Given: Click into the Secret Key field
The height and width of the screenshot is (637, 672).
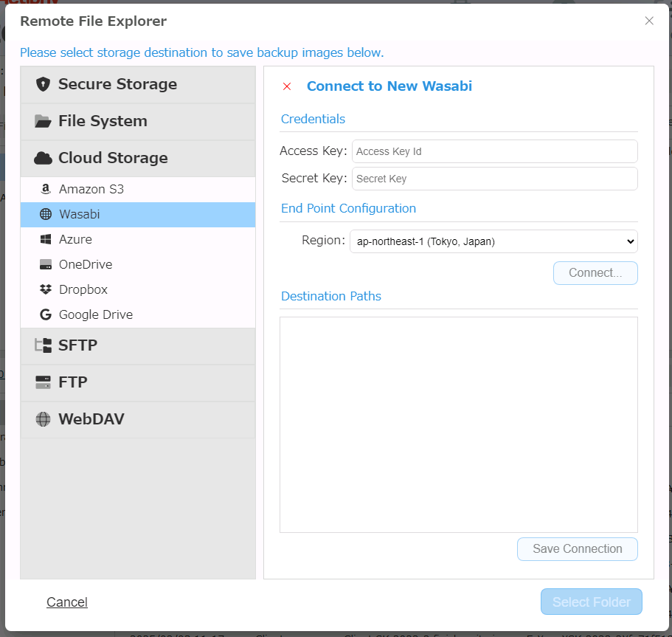Looking at the screenshot, I should pos(494,179).
